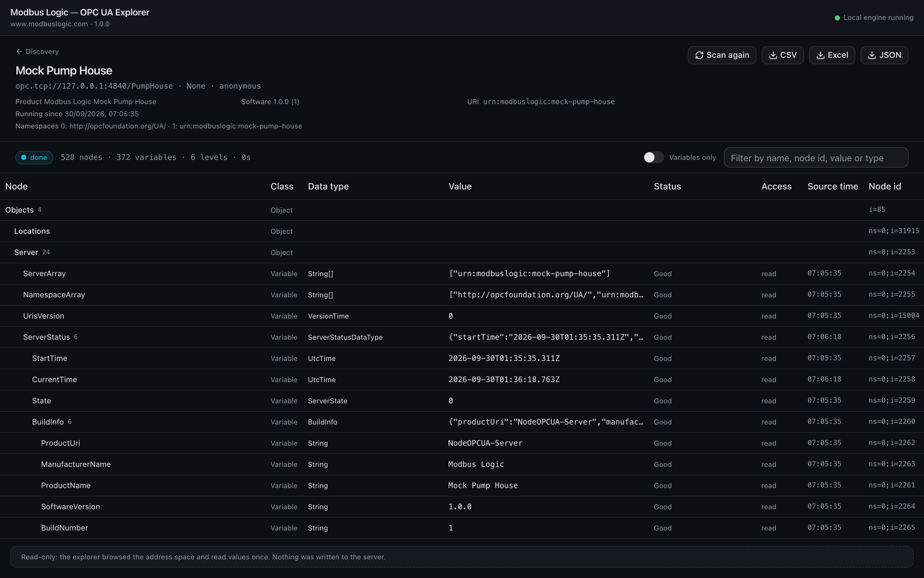Screen dimensions: 924x578
Task: Click source time 07:06:18 in ServerStatus row
Action: pyautogui.click(x=824, y=337)
